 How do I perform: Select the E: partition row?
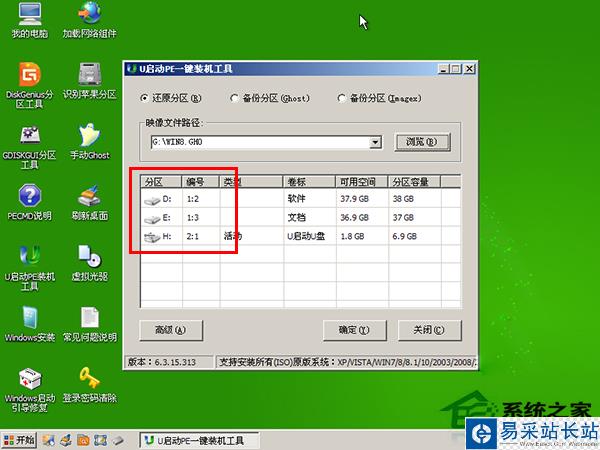coord(300,218)
